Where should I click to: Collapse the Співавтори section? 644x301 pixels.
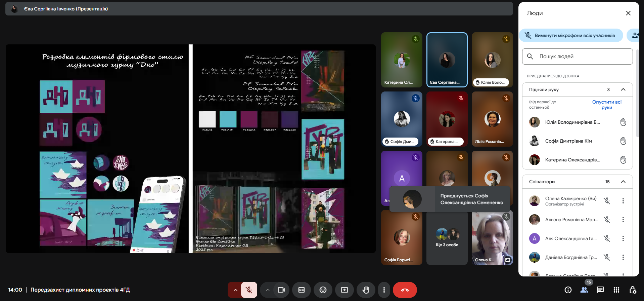tap(623, 182)
